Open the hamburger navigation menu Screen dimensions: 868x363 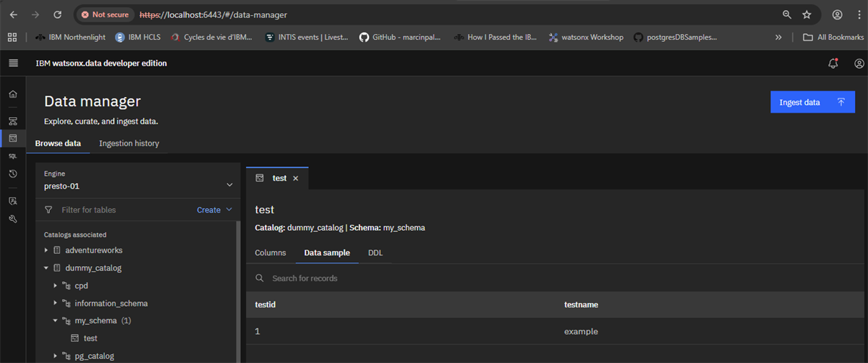13,63
